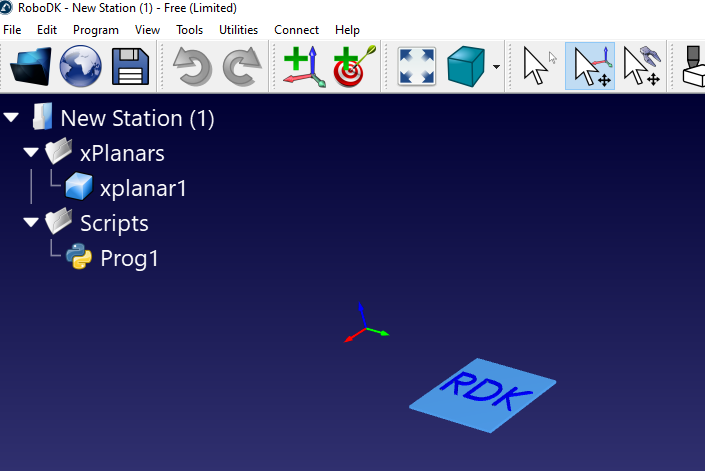Open the File menu
The image size is (705, 471).
(x=12, y=30)
